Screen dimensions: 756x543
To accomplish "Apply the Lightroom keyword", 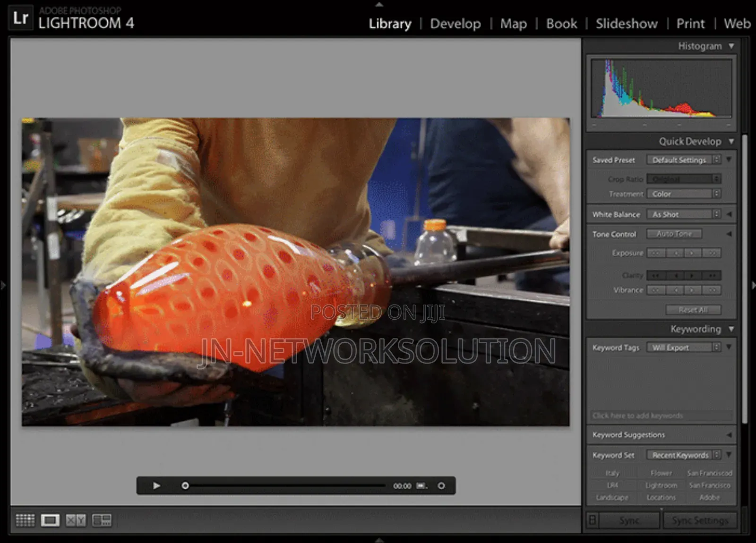I will [x=661, y=485].
